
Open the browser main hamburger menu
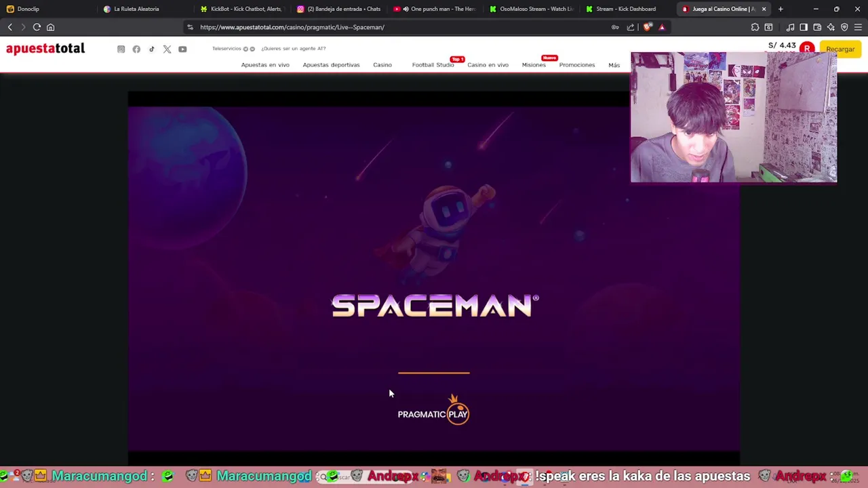pos(858,27)
